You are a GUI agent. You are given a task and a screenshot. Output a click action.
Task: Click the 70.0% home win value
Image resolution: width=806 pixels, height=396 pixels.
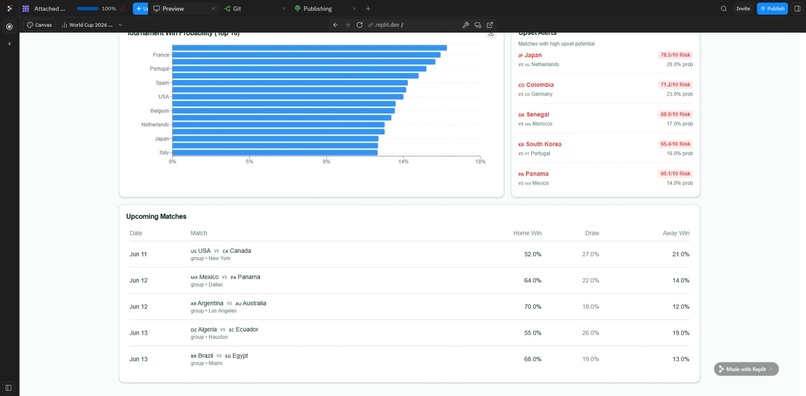tap(533, 307)
